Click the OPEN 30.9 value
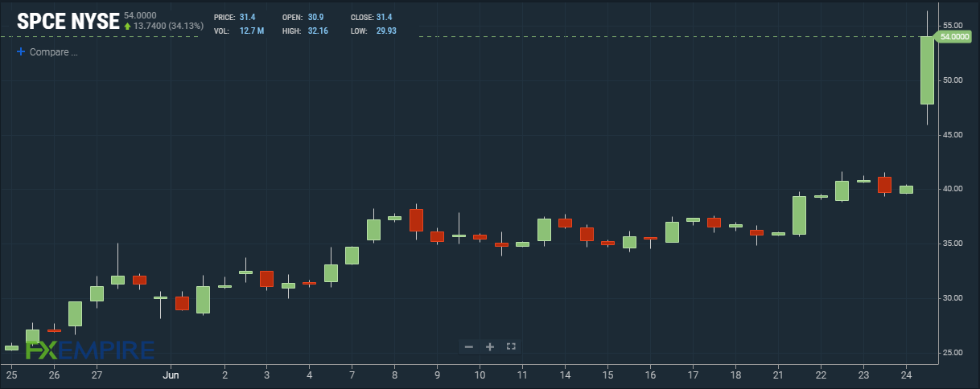Viewport: 980px width, 389px height. 315,17
